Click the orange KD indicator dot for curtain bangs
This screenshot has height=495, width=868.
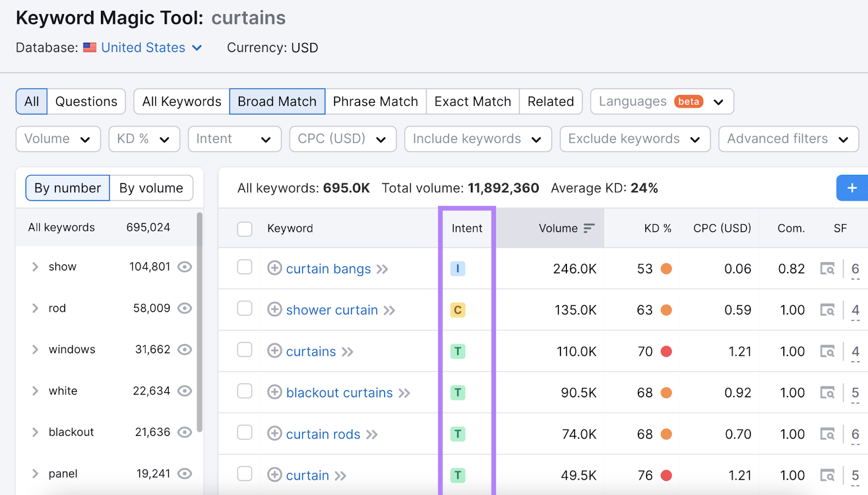pos(666,268)
